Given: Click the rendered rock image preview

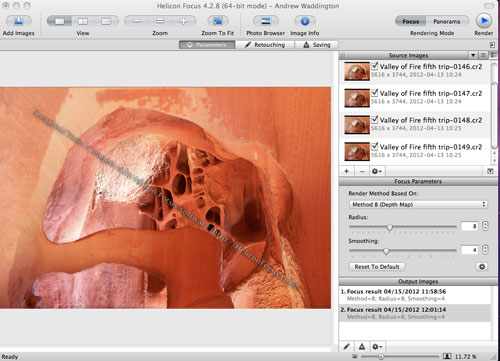Looking at the screenshot, I should 165,198.
